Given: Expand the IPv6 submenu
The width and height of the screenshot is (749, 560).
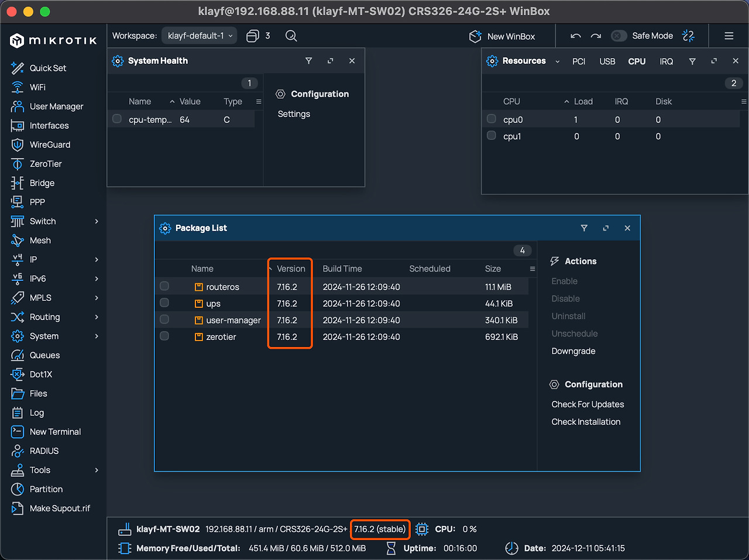Looking at the screenshot, I should tap(97, 279).
